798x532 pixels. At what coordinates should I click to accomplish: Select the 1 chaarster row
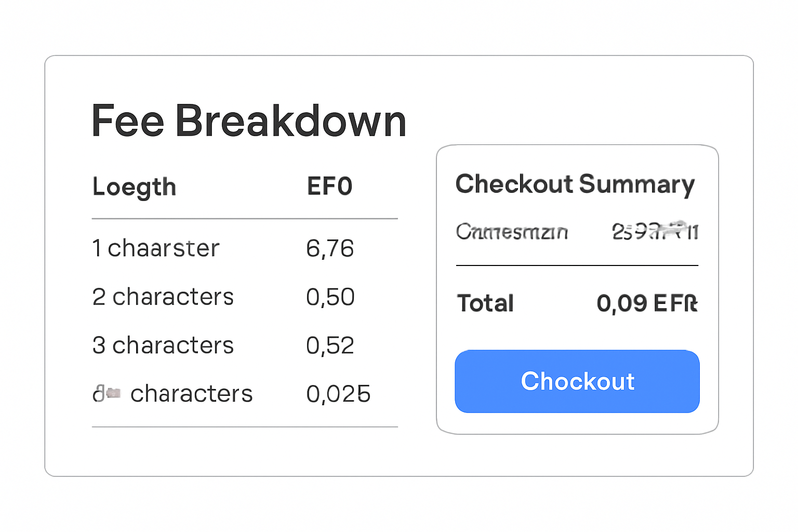point(156,248)
